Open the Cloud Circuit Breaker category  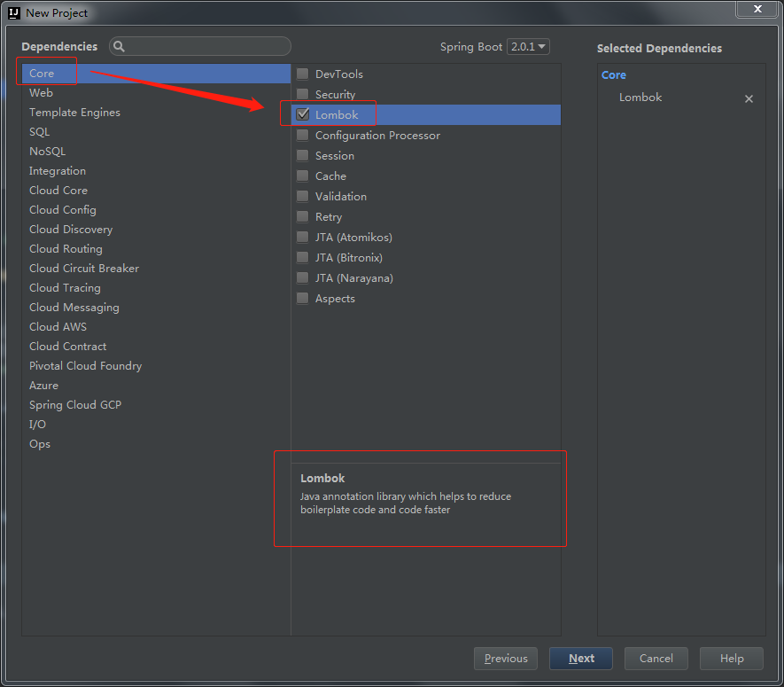pos(156,269)
